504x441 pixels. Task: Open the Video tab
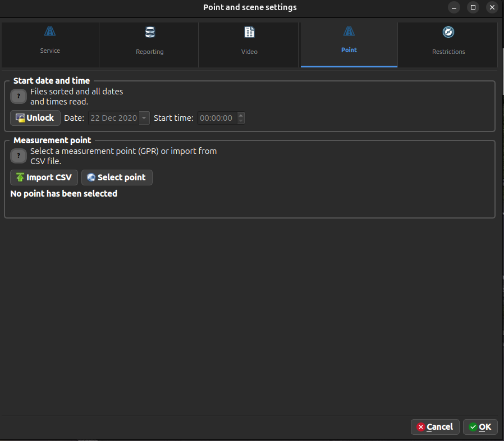pos(249,45)
